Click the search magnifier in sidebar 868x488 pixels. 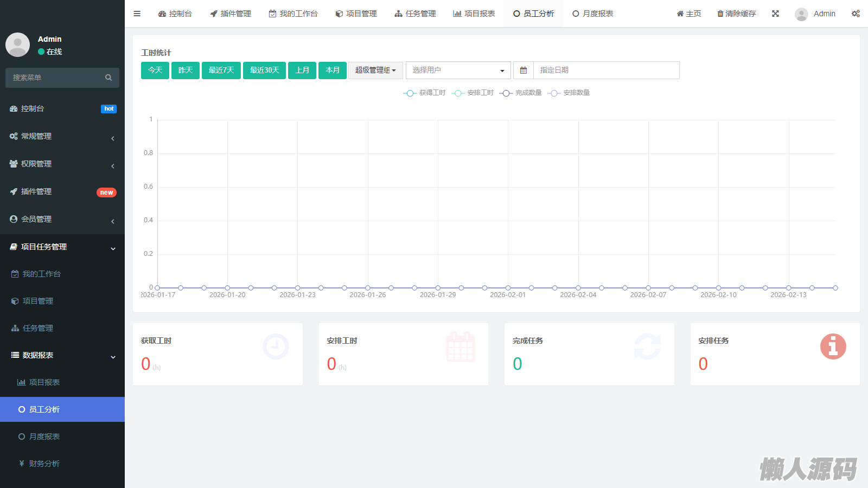click(108, 78)
